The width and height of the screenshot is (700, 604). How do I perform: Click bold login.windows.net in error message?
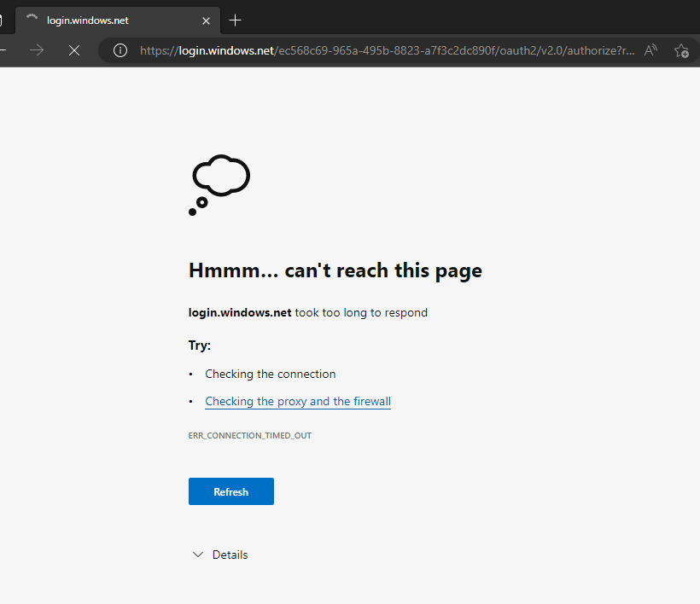[240, 313]
